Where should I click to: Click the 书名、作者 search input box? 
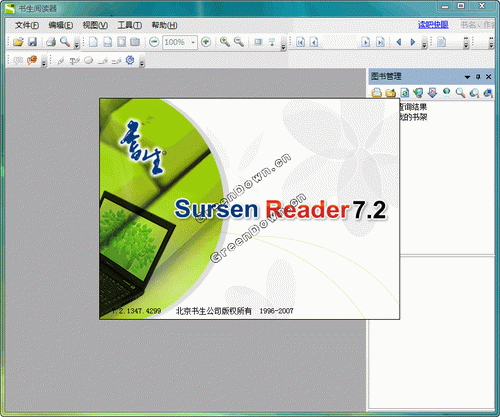click(477, 25)
